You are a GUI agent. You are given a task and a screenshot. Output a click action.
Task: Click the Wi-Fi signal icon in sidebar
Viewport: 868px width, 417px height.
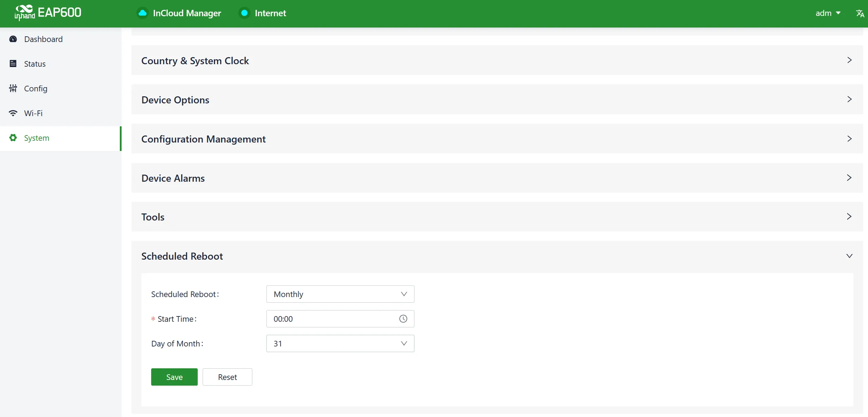click(x=13, y=113)
